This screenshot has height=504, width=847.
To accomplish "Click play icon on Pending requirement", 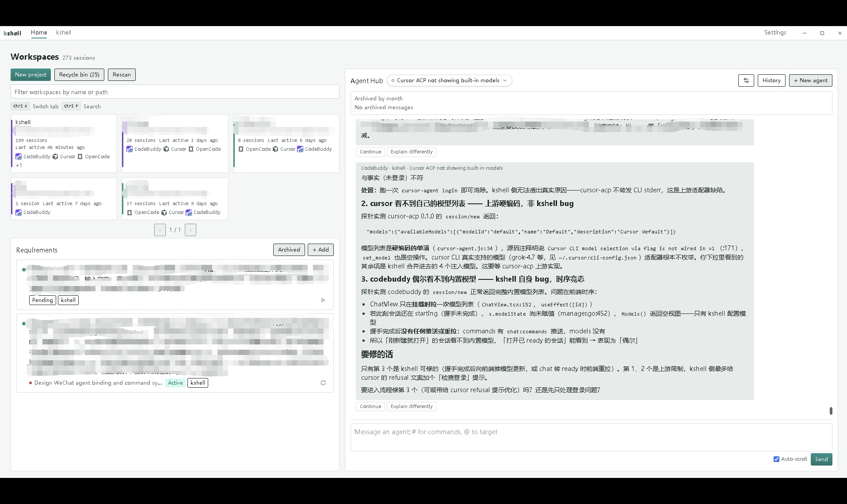I will click(323, 300).
